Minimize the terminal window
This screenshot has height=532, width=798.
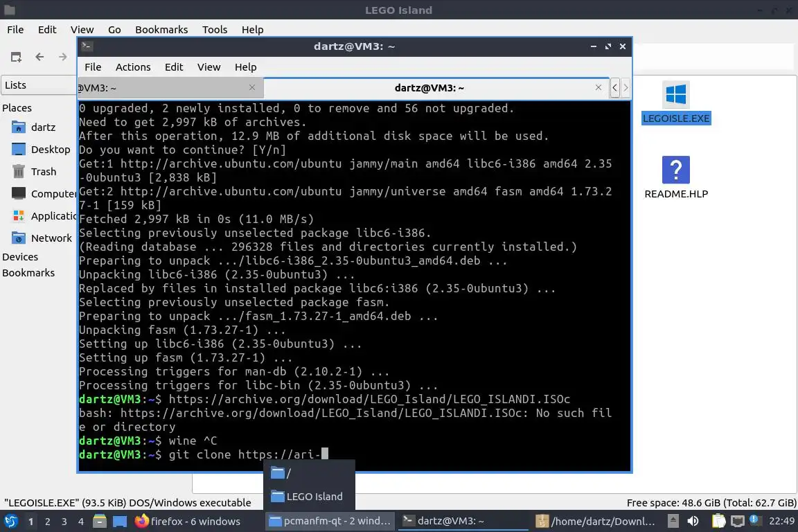[x=594, y=46]
